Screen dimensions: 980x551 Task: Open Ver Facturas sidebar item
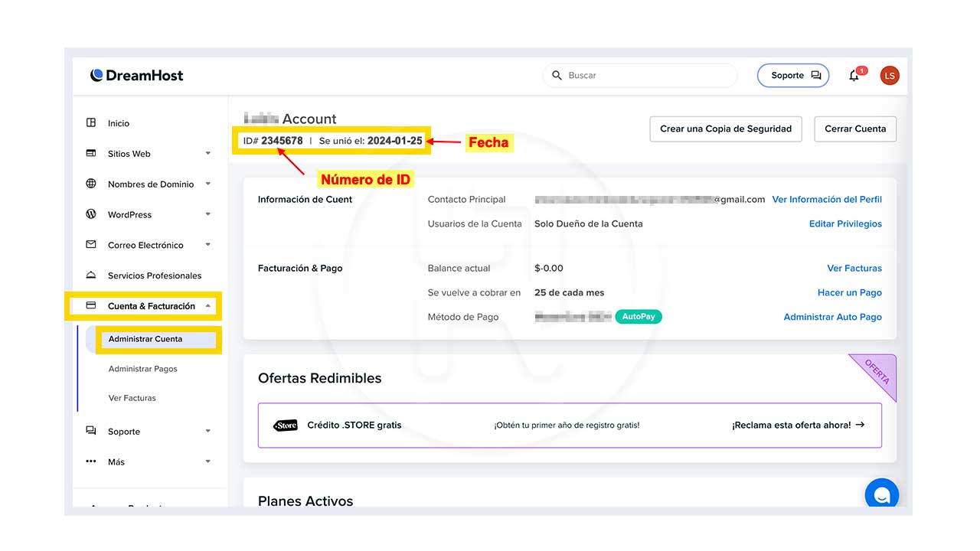(x=132, y=398)
